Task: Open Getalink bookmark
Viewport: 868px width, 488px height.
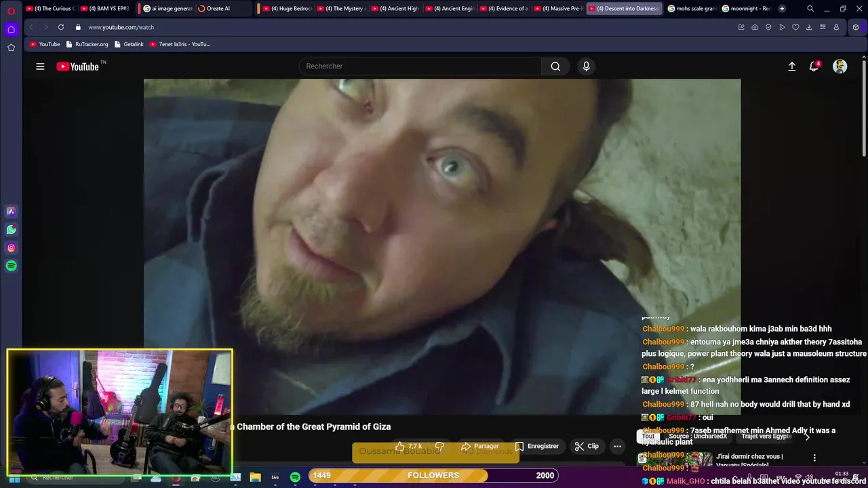Action: [129, 44]
